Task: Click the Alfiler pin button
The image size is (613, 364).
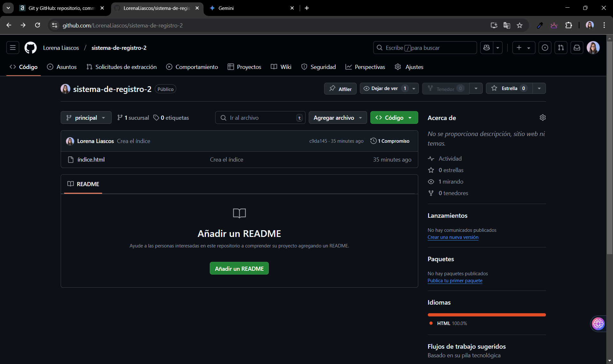Action: click(340, 88)
